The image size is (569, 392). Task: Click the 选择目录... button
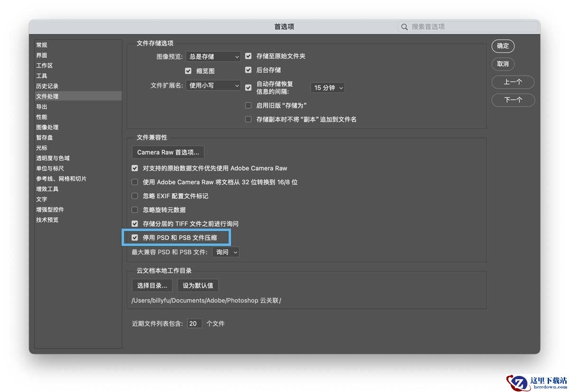click(152, 285)
